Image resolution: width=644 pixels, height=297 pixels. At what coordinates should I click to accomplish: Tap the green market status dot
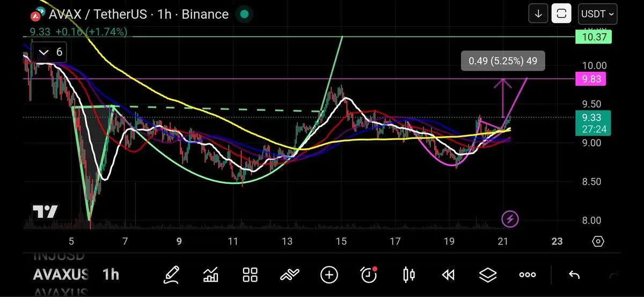click(245, 14)
